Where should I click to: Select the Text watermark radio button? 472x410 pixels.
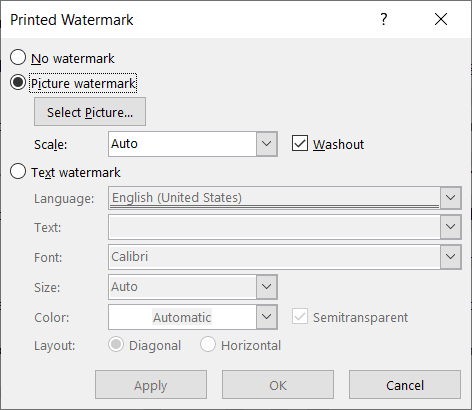tap(18, 171)
